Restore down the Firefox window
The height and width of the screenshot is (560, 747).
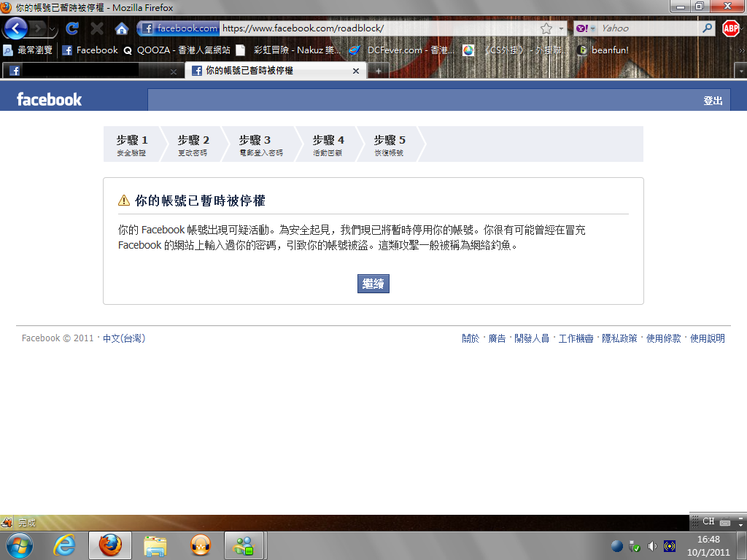700,6
